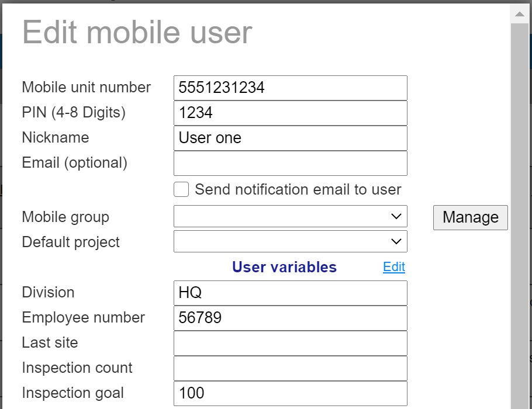This screenshot has height=409, width=532.
Task: Open the Mobile group dropdown chevron
Action: coord(396,216)
